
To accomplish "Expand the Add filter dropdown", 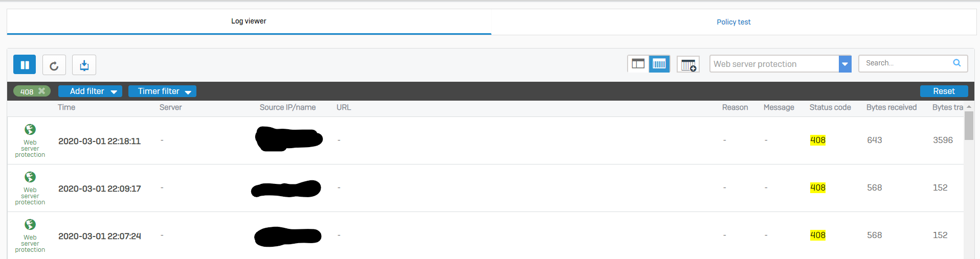I will pos(90,91).
